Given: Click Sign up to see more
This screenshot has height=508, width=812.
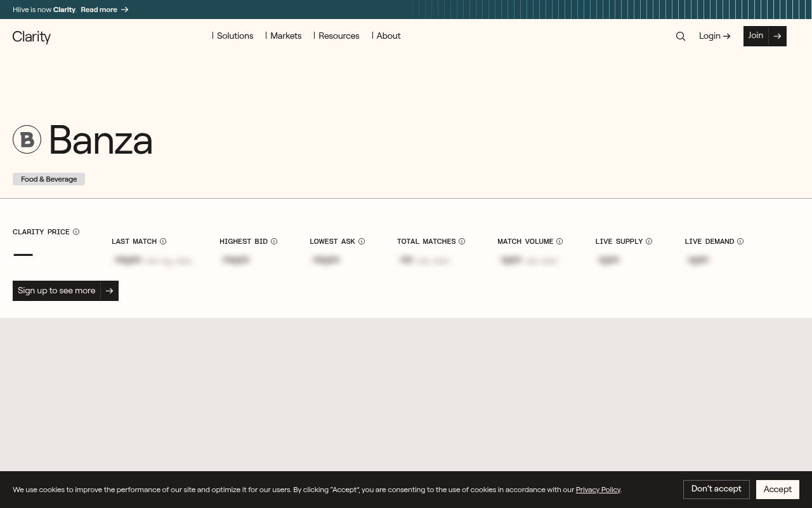Looking at the screenshot, I should pos(65,291).
